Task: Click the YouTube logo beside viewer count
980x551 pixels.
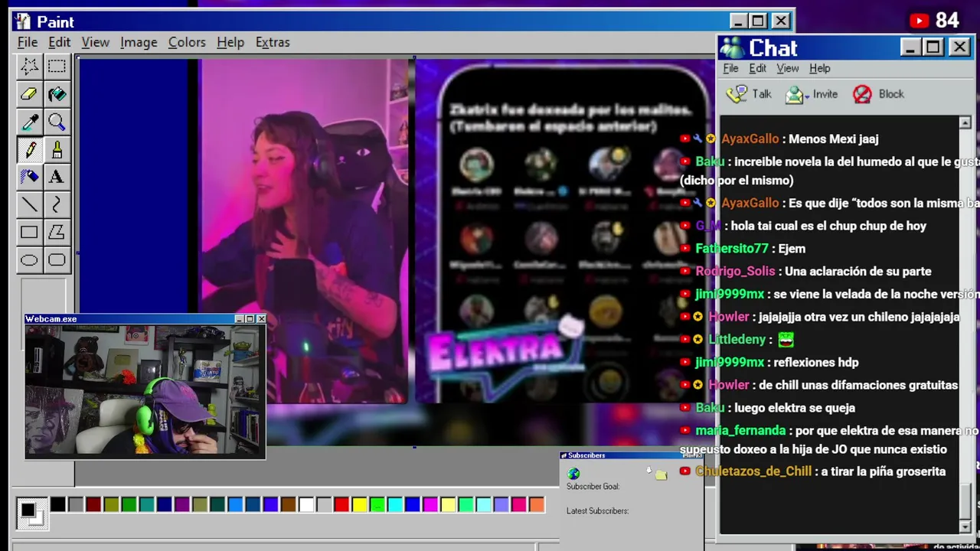Action: click(x=919, y=21)
